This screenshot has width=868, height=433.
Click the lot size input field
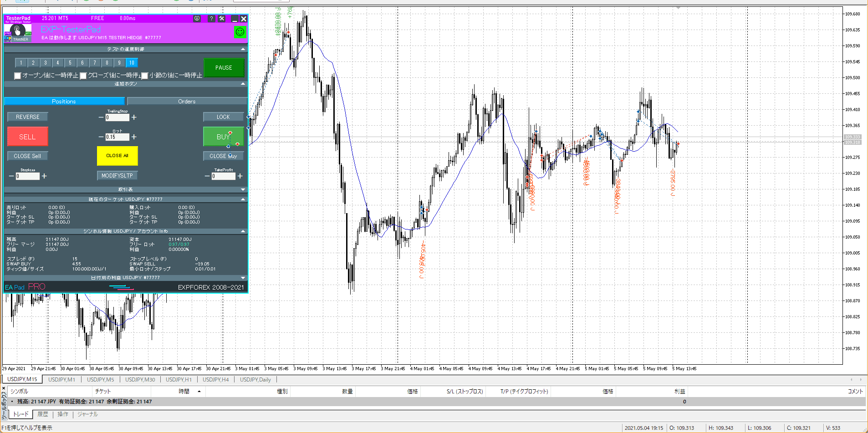click(x=117, y=137)
